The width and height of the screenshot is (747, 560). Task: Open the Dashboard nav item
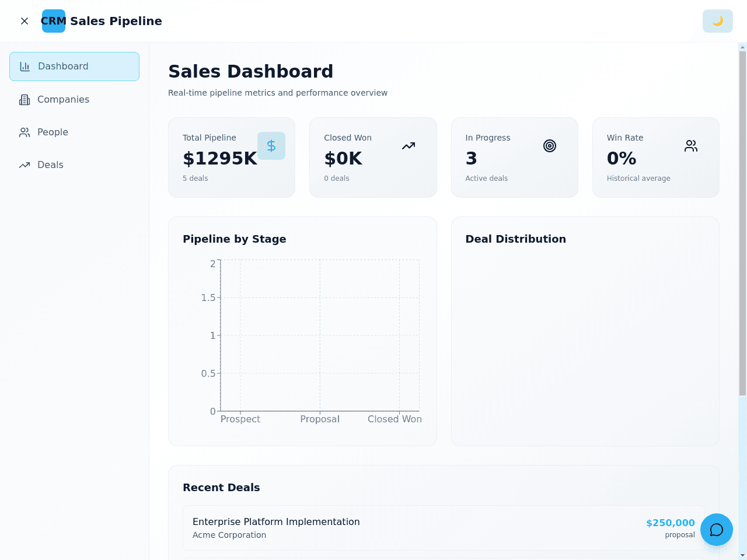pos(74,66)
